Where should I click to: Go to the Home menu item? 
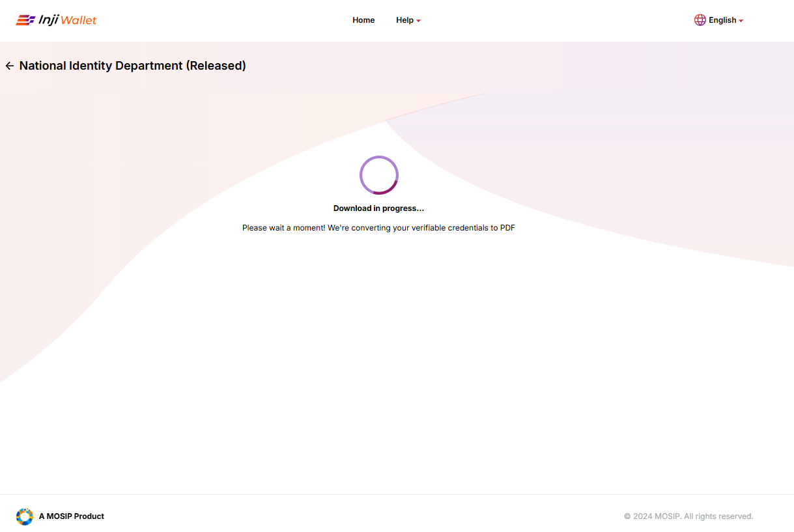363,20
